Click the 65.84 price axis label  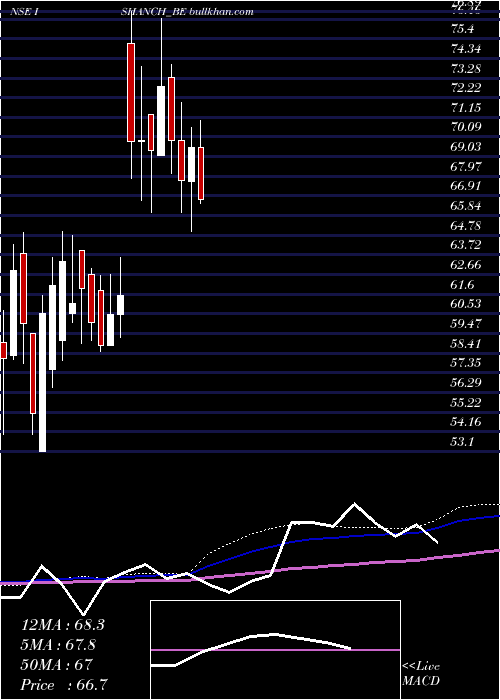click(466, 206)
